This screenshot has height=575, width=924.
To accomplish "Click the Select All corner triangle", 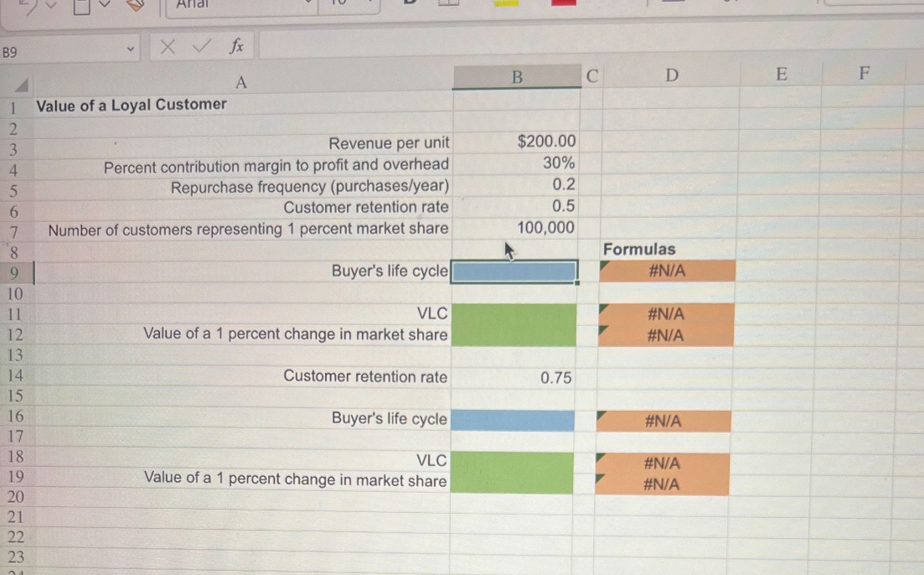I will click(21, 86).
